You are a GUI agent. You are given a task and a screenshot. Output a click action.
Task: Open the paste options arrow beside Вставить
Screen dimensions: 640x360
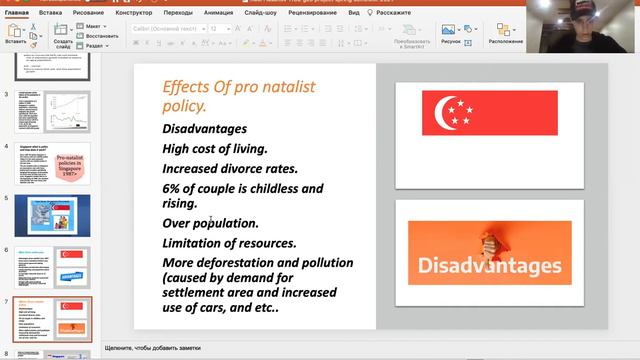click(24, 30)
